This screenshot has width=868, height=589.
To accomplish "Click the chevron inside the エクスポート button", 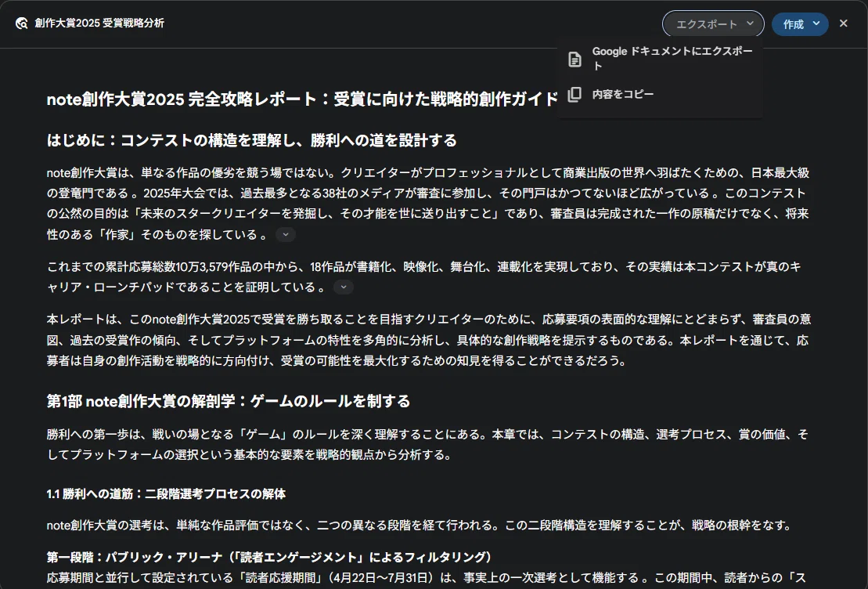I will tap(750, 23).
